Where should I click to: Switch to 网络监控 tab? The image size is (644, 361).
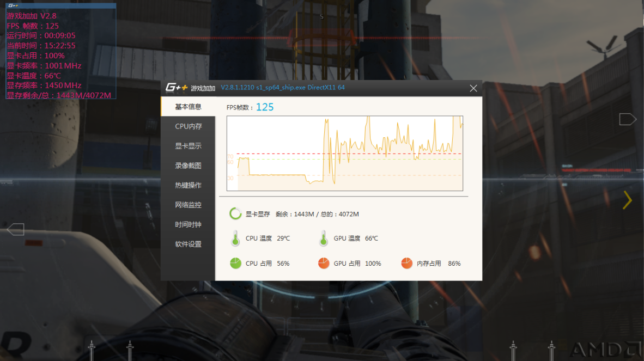188,205
